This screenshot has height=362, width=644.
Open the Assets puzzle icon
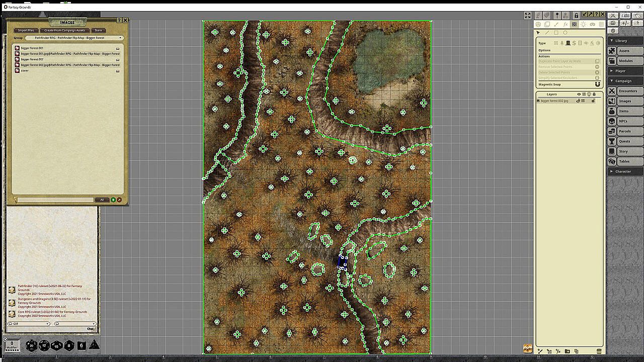coord(612,51)
